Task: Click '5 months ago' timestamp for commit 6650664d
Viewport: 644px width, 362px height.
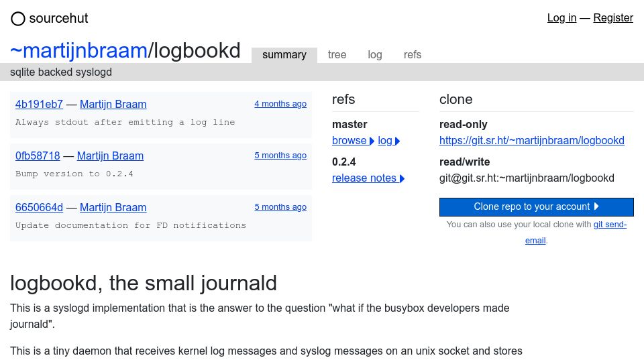Action: [280, 207]
